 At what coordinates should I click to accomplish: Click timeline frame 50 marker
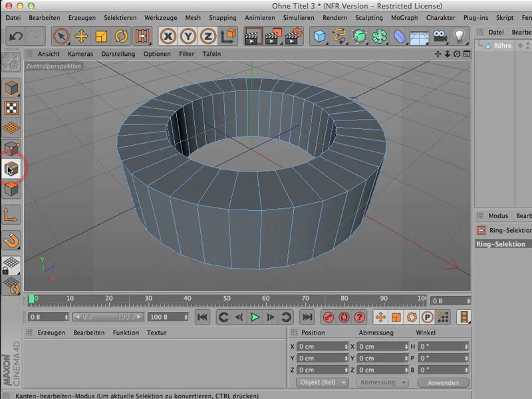coord(227,299)
